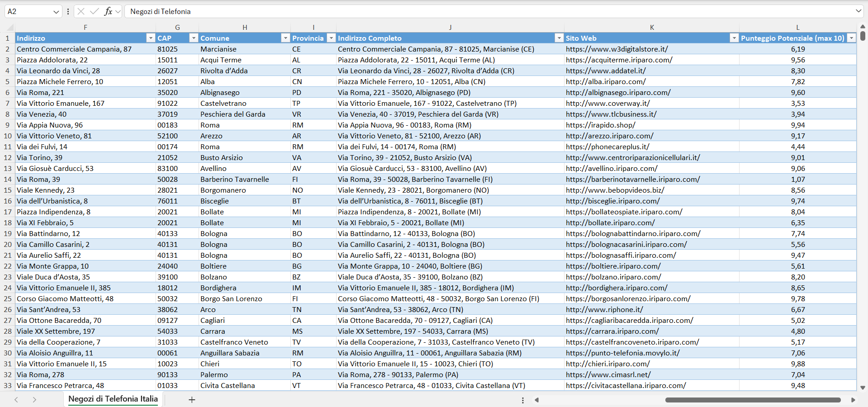Click the formula bar input showing Negozi di Telefonia
Screen dimensions: 868x407
click(x=489, y=11)
